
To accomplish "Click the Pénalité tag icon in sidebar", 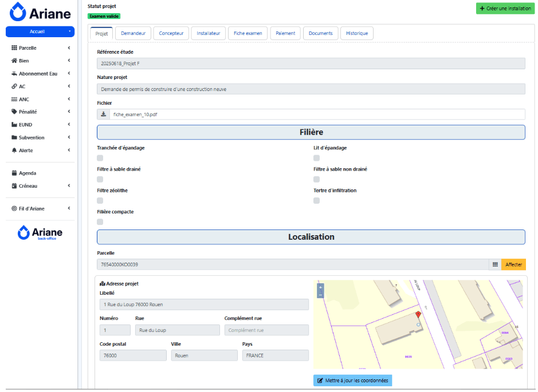I will (14, 112).
